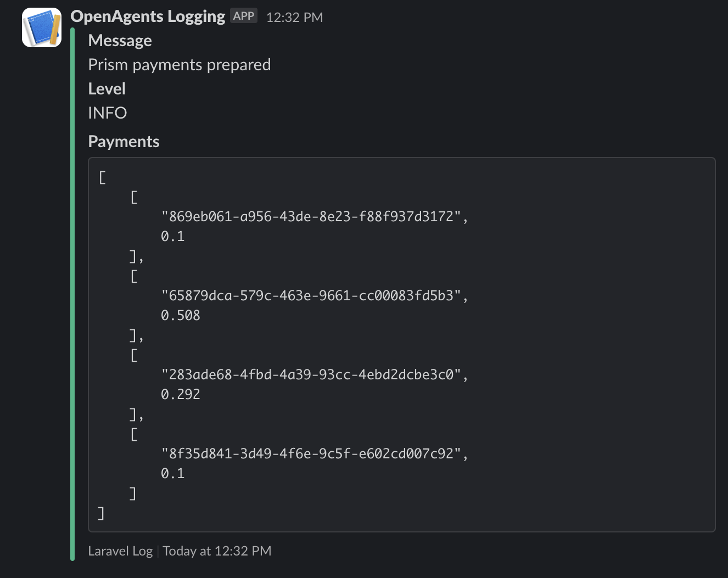Click the last 0.1 payment amount
Viewport: 728px width, 578px height.
coord(173,474)
